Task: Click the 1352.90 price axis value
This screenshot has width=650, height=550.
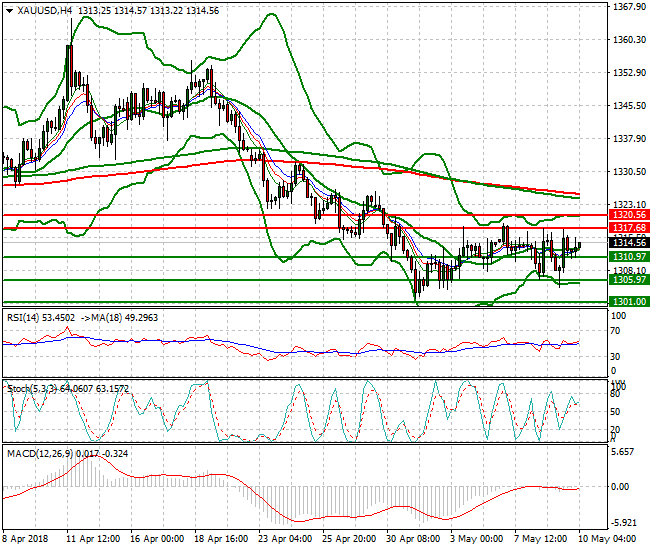Action: (629, 73)
